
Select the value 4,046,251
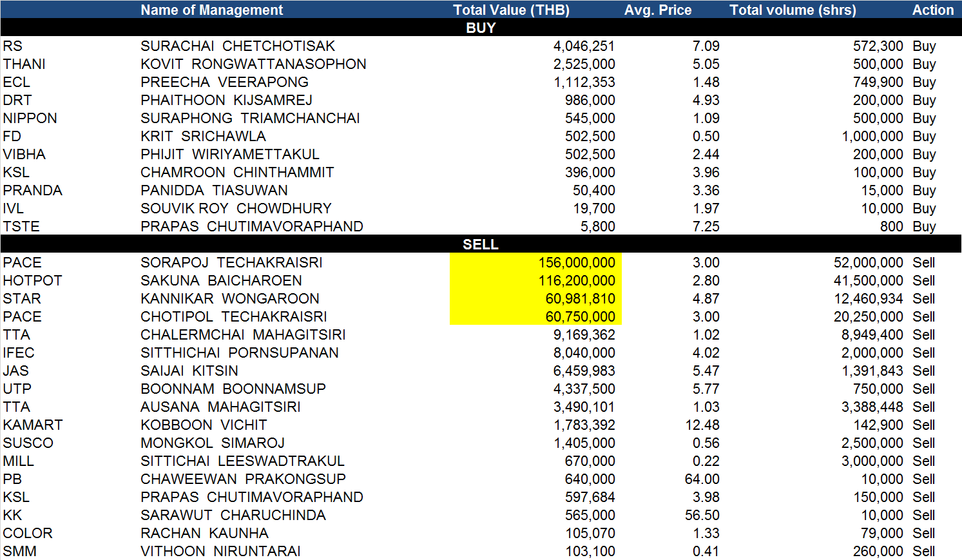584,46
